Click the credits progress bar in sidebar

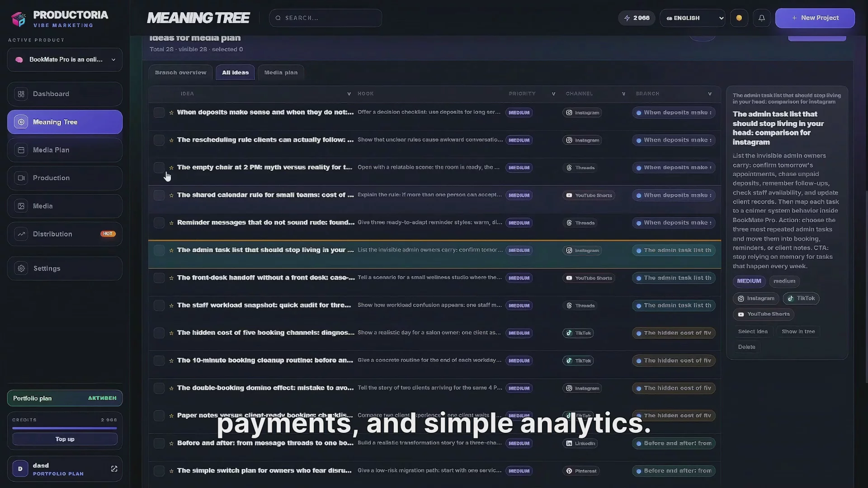click(65, 428)
